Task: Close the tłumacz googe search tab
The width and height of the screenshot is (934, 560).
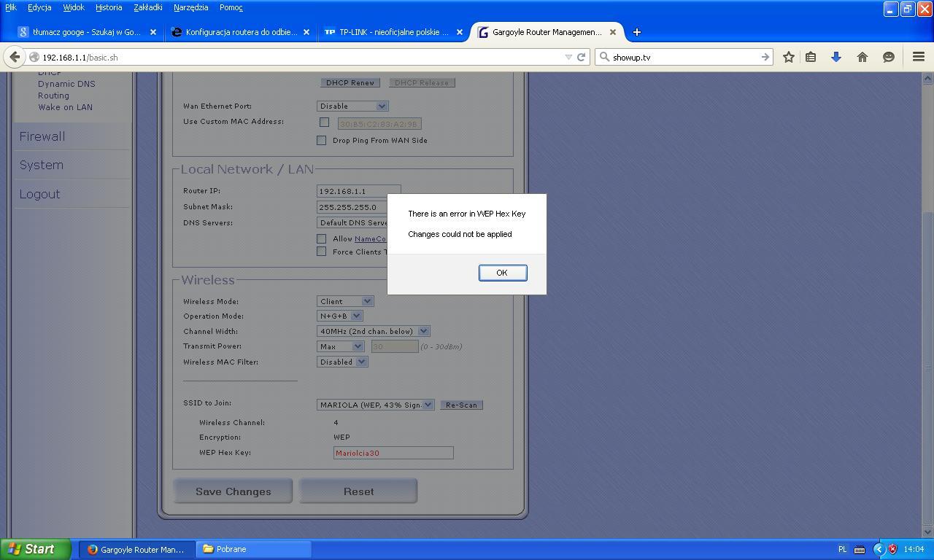Action: coord(153,32)
